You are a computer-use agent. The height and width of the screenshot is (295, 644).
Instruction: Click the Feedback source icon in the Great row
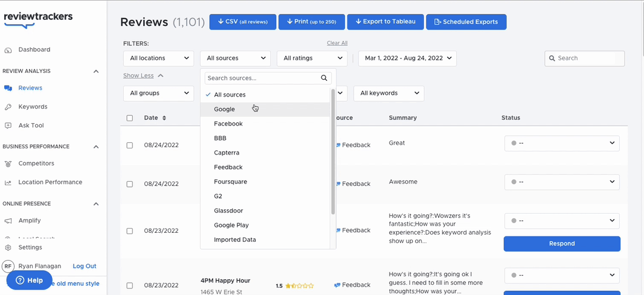point(338,145)
